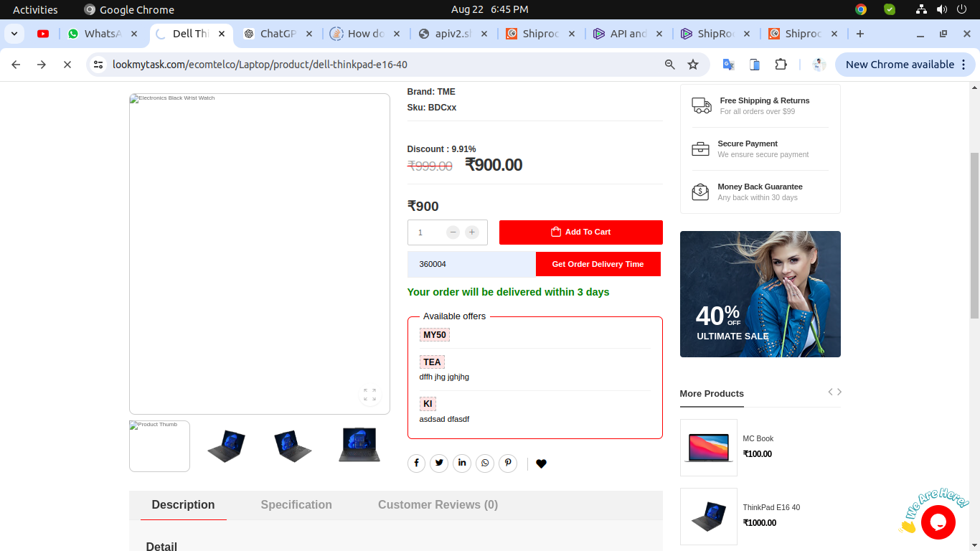
Task: Share product on LinkedIn icon
Action: (462, 463)
